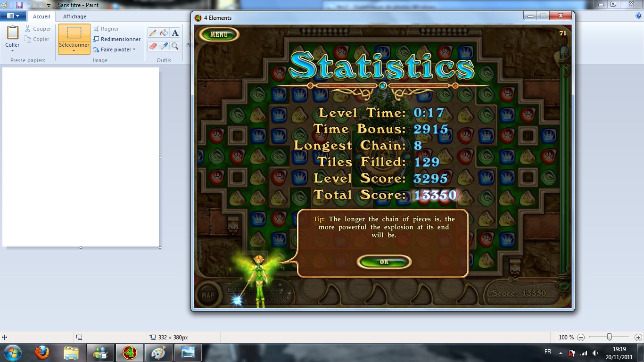
Task: Select the Text tool
Action: (x=175, y=33)
